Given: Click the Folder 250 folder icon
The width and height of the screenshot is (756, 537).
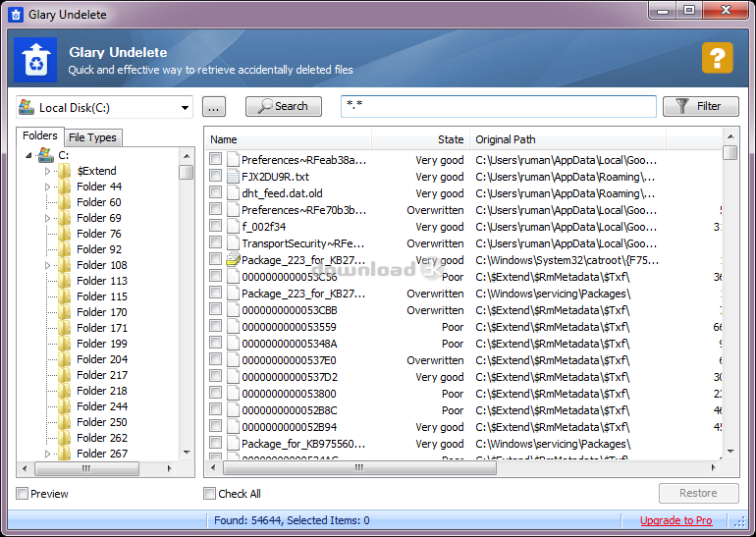Looking at the screenshot, I should click(x=65, y=422).
